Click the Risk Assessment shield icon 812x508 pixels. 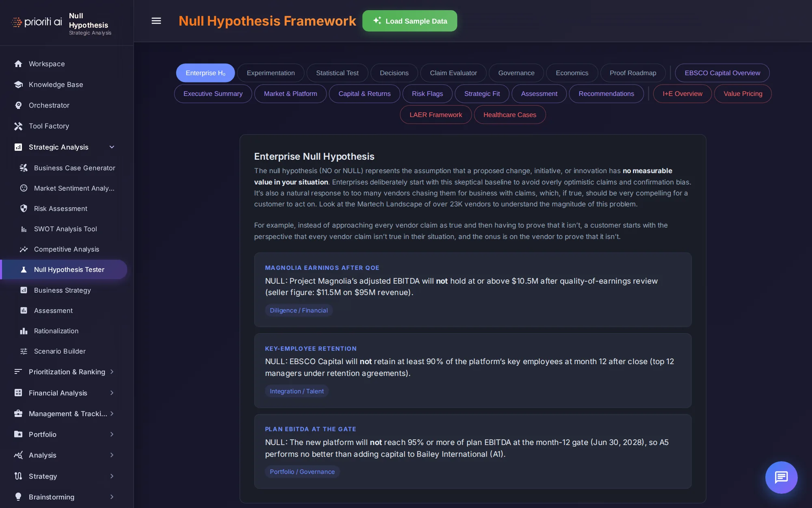24,208
